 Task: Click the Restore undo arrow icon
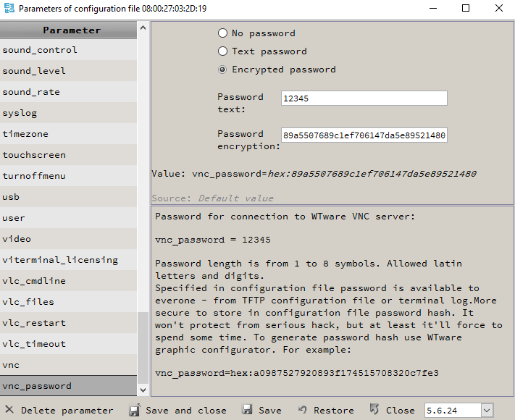[x=303, y=410]
